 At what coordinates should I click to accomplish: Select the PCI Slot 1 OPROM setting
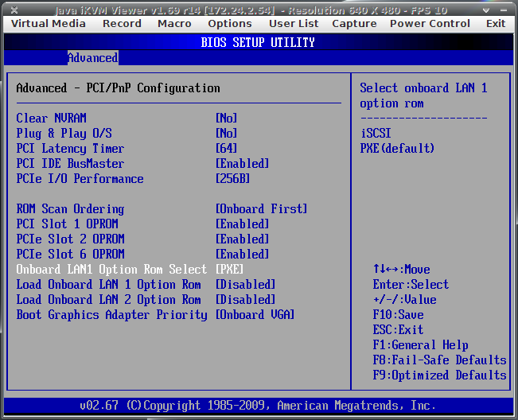[70, 224]
